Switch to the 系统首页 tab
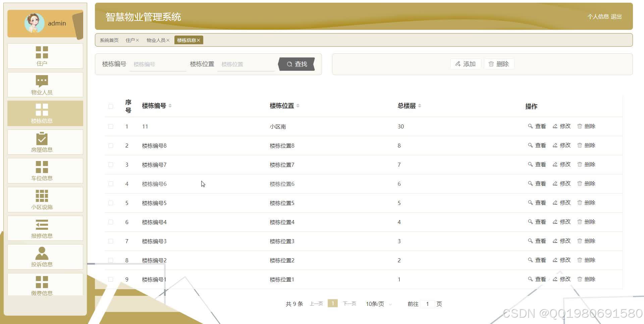Image resolution: width=644 pixels, height=324 pixels. pos(108,40)
